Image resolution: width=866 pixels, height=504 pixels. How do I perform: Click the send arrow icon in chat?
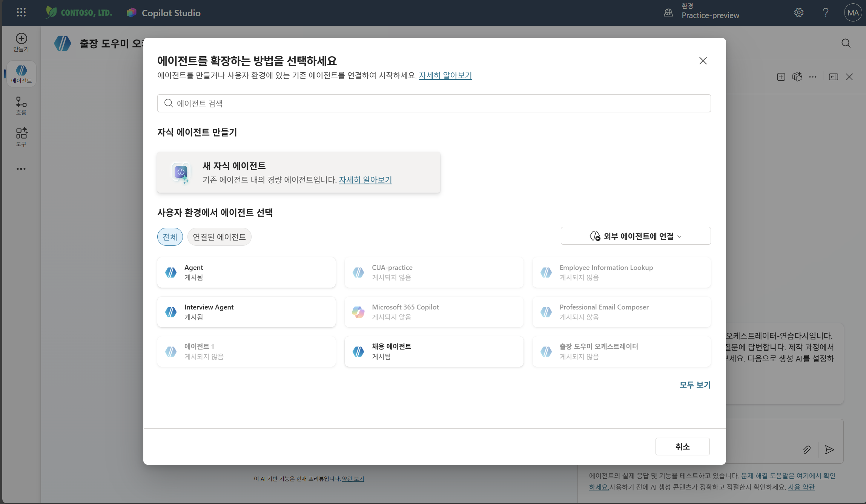pyautogui.click(x=829, y=449)
